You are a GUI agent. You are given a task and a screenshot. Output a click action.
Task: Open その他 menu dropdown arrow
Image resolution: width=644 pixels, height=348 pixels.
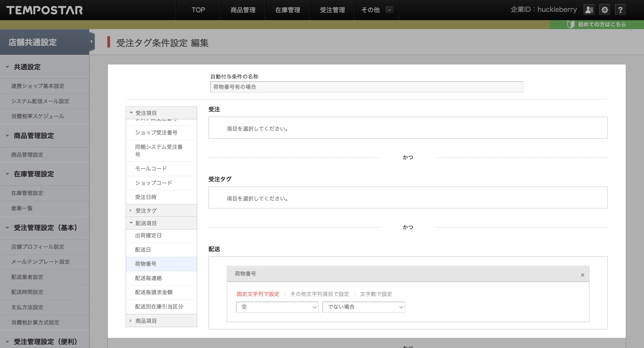coord(389,10)
